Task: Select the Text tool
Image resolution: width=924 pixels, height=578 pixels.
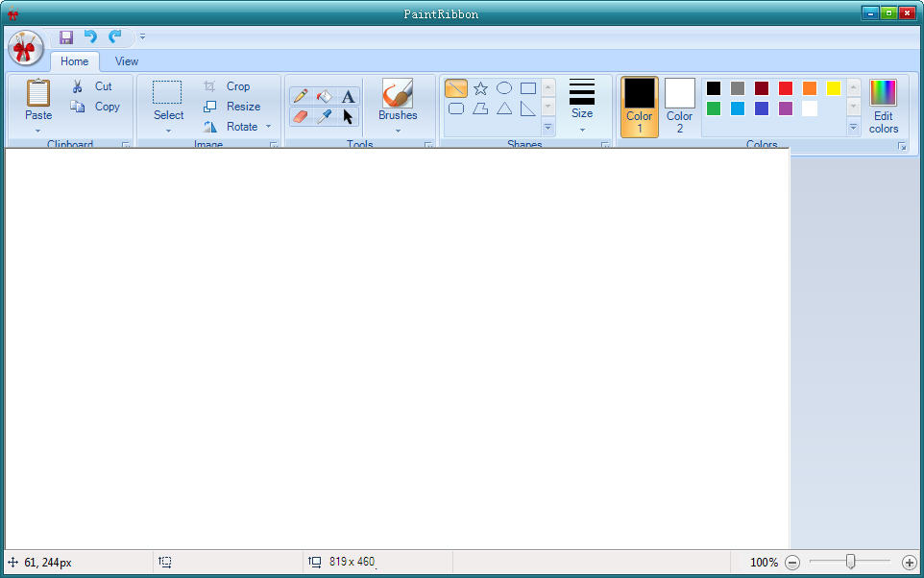Action: [349, 95]
